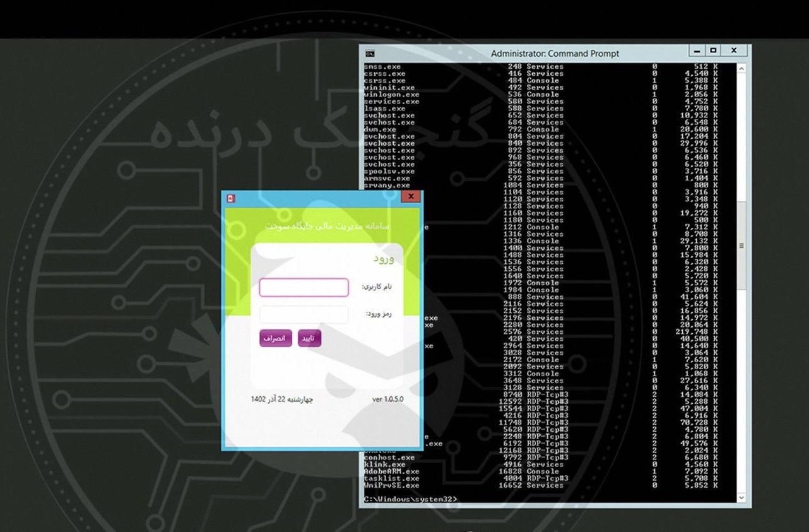Click the Command Prompt scrollbar down arrow
Viewport: 809px width, 532px height.
click(741, 498)
